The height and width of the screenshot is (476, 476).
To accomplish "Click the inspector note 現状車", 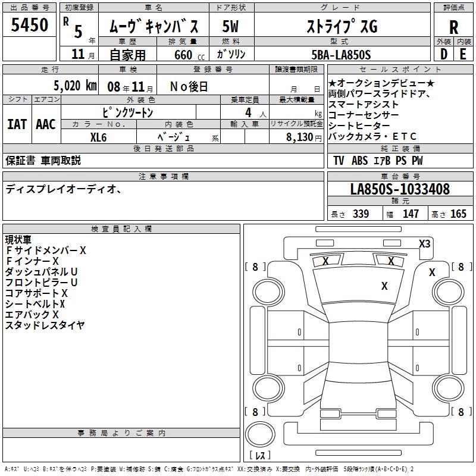I will (x=18, y=240).
